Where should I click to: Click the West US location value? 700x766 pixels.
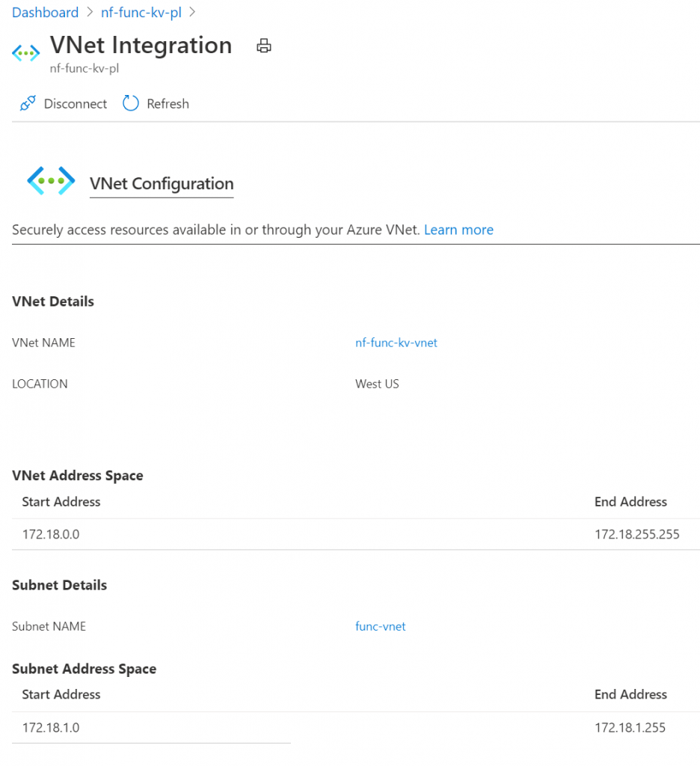coord(377,384)
